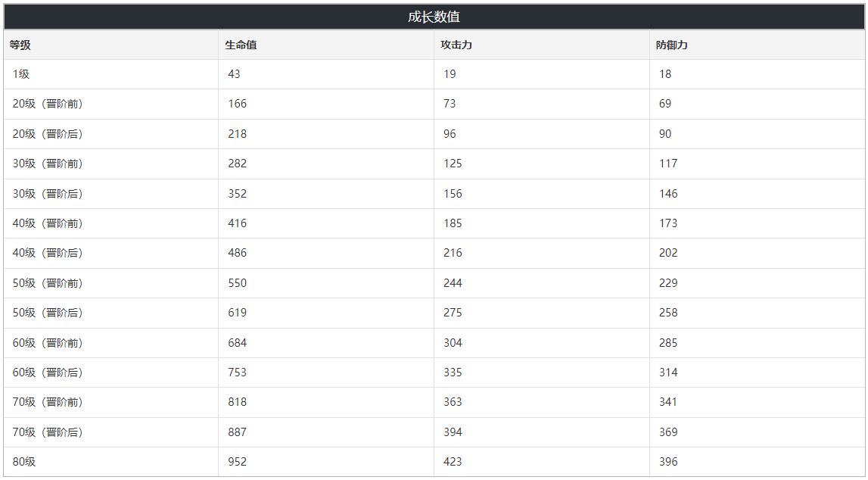The image size is (868, 480).
Task: Click the 防御力 value 117 cell
Action: pos(668,164)
